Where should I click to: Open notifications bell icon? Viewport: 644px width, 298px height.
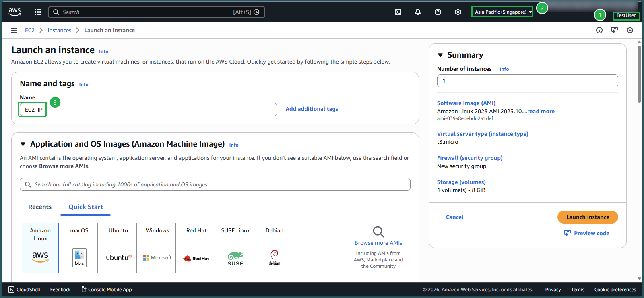418,12
